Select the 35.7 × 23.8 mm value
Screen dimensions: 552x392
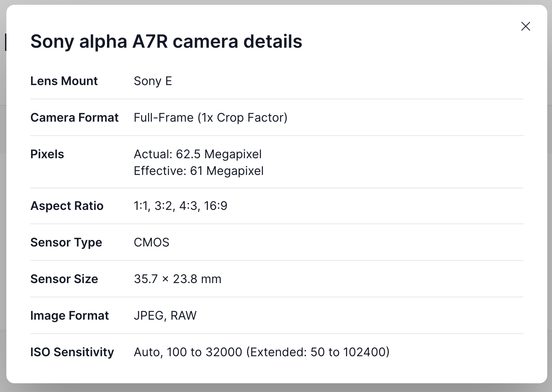177,279
